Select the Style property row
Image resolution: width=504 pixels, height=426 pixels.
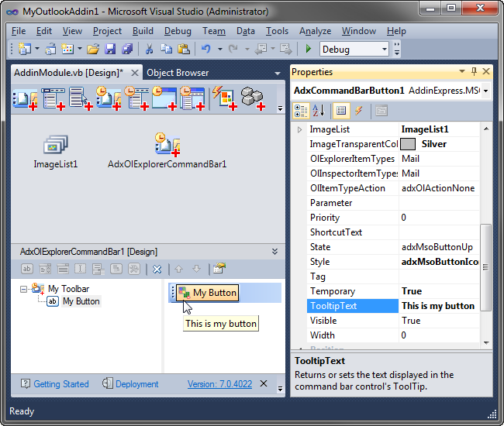click(393, 262)
